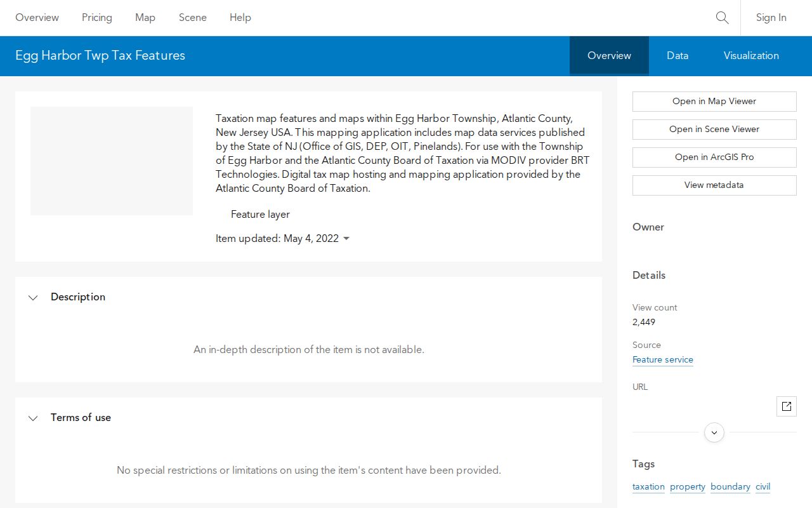Click the in-depth description not available message
Image resolution: width=812 pixels, height=508 pixels.
coord(309,350)
